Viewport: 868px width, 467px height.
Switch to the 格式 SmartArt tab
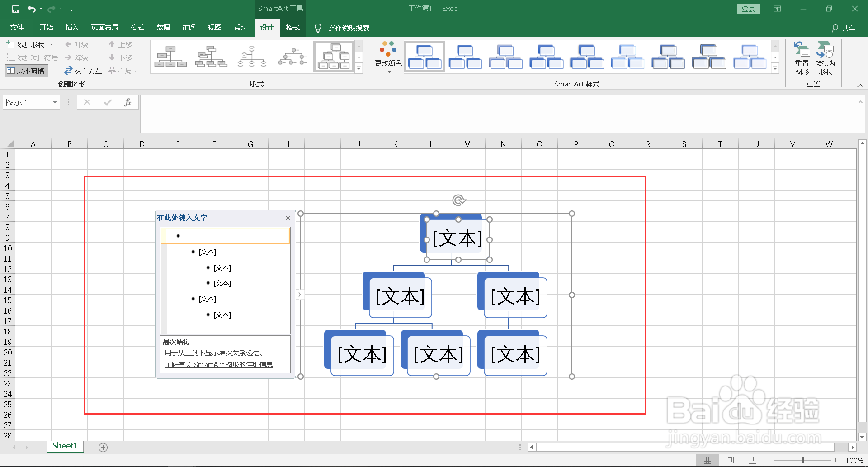(293, 28)
